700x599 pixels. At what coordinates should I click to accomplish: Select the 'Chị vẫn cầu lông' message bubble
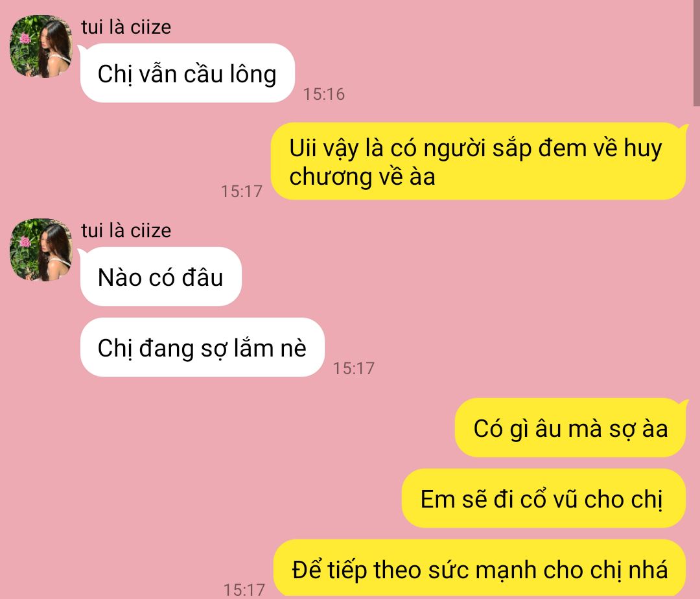187,73
